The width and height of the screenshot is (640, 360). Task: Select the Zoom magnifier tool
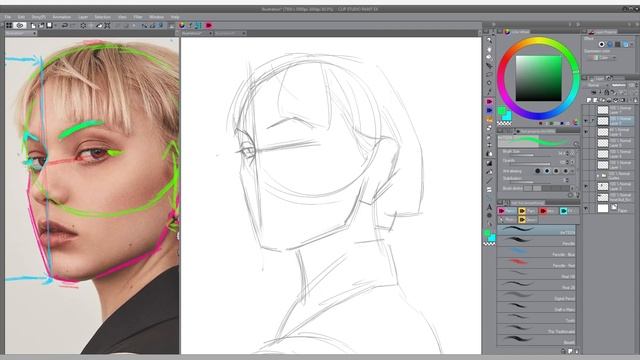pyautogui.click(x=489, y=40)
